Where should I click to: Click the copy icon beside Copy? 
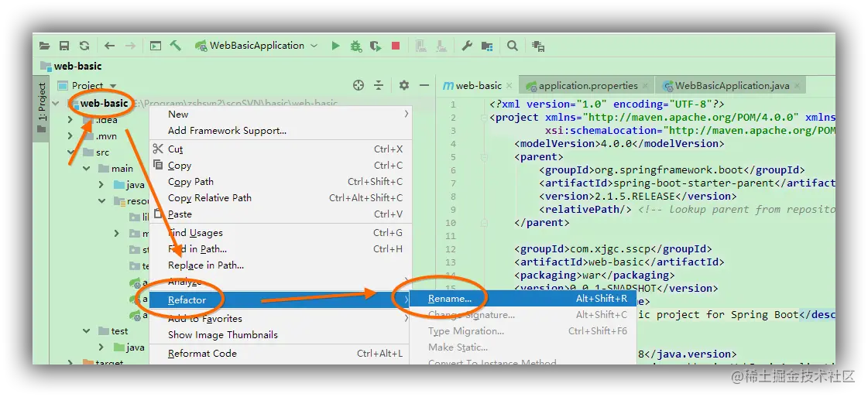tap(158, 165)
